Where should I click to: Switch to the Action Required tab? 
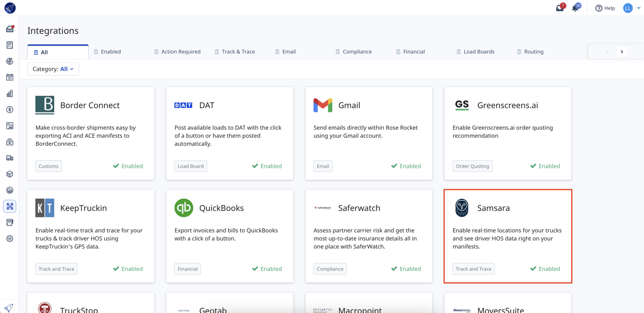[177, 52]
